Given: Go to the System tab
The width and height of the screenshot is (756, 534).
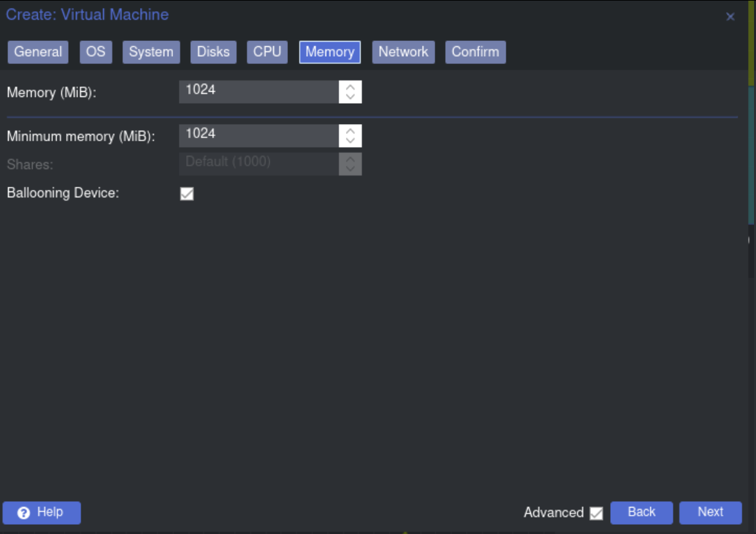Looking at the screenshot, I should pyautogui.click(x=151, y=52).
